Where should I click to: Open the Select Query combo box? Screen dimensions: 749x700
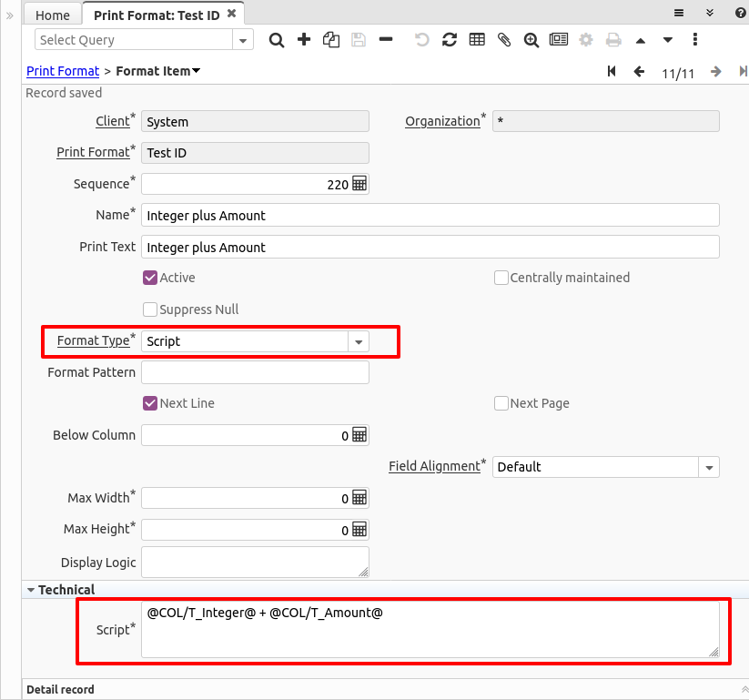243,40
